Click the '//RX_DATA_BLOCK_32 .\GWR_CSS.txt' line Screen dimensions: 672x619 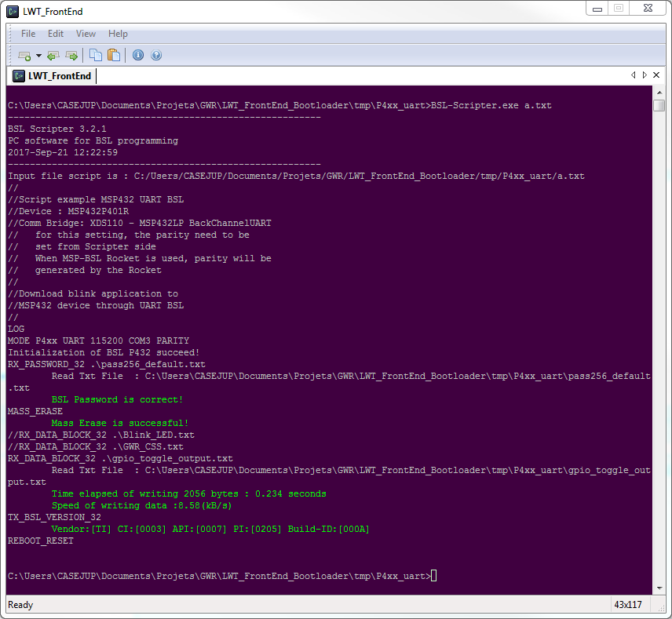point(96,446)
